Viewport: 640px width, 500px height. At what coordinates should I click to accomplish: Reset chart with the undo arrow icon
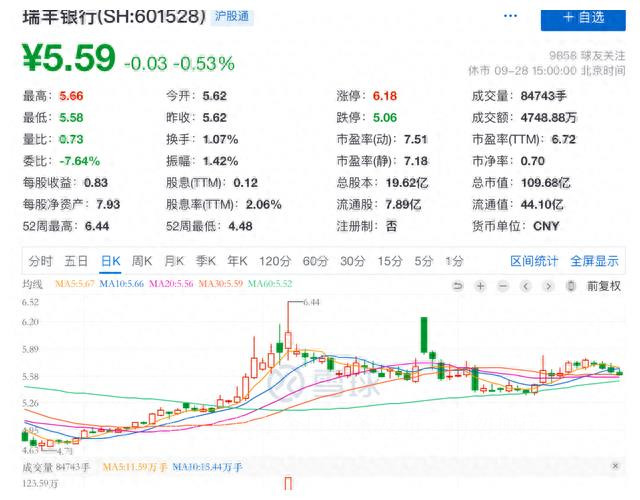pos(458,286)
